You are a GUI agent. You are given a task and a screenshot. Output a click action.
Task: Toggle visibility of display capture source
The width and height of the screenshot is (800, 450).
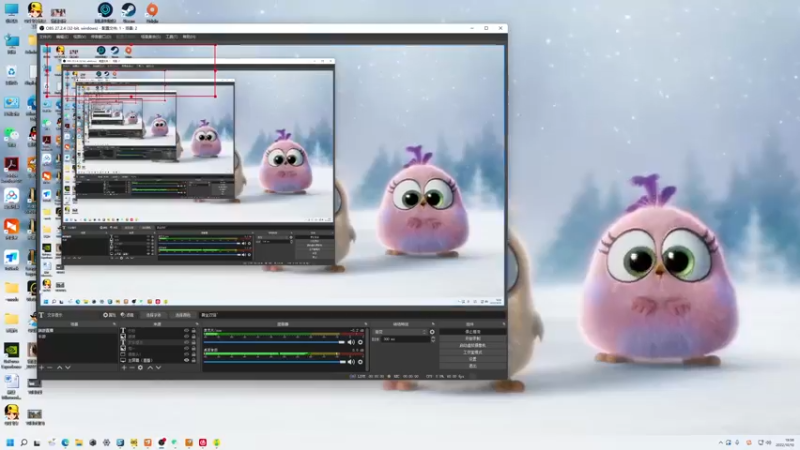click(187, 360)
